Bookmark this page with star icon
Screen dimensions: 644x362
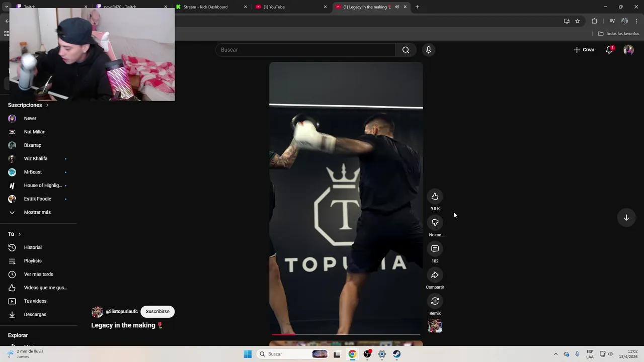coord(578,21)
